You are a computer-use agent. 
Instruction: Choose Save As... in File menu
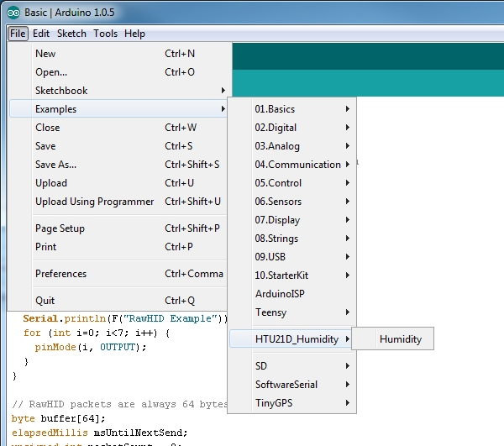pos(55,165)
